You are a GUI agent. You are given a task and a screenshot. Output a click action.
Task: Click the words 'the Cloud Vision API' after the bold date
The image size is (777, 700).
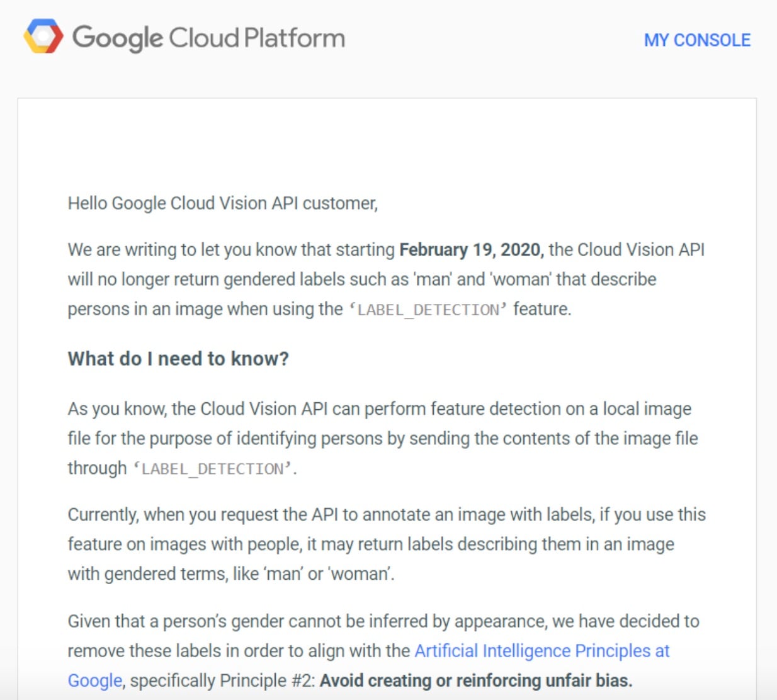pos(627,250)
